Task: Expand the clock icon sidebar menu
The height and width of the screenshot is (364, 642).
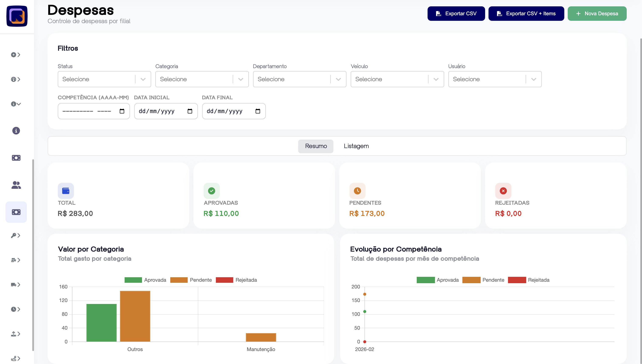Action: coord(15,309)
